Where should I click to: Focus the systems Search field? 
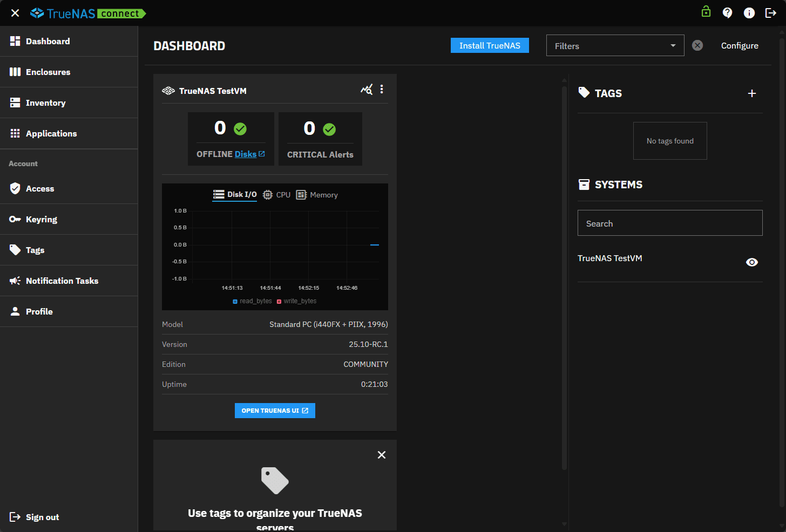(670, 223)
